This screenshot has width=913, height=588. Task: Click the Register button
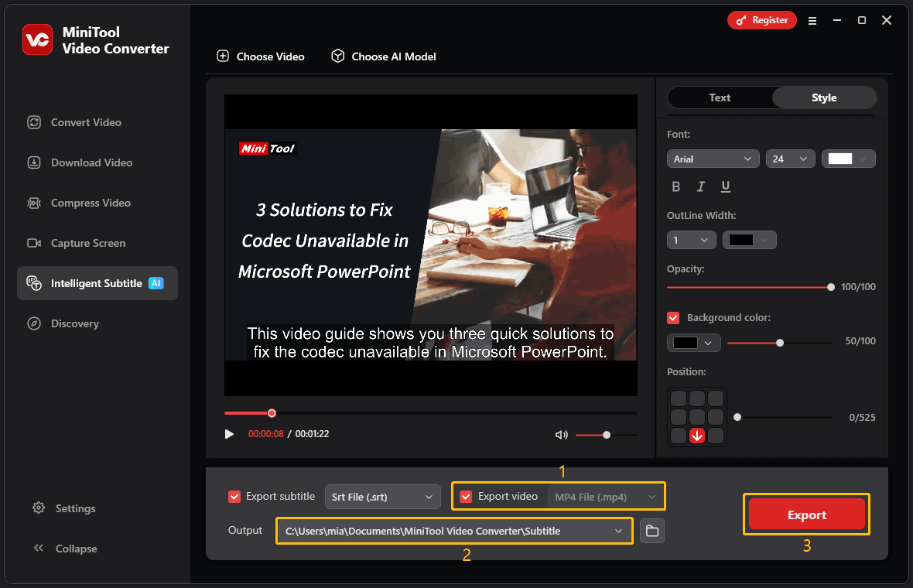coord(761,20)
